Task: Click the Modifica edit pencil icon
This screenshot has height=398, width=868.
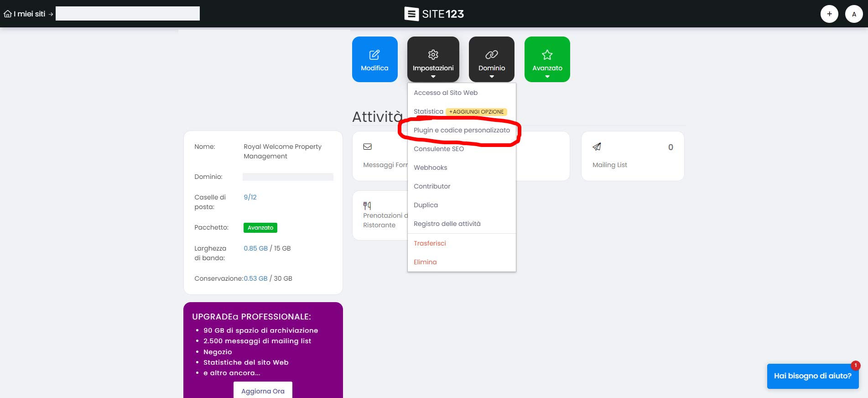Action: (x=374, y=55)
